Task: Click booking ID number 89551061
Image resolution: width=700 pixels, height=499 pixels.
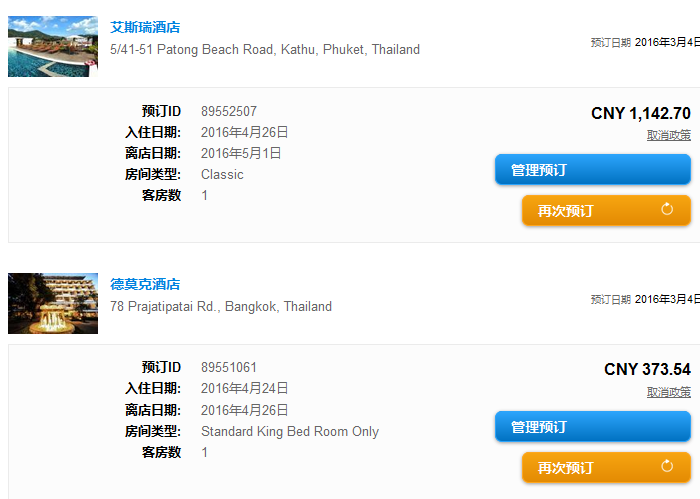Action: tap(229, 367)
